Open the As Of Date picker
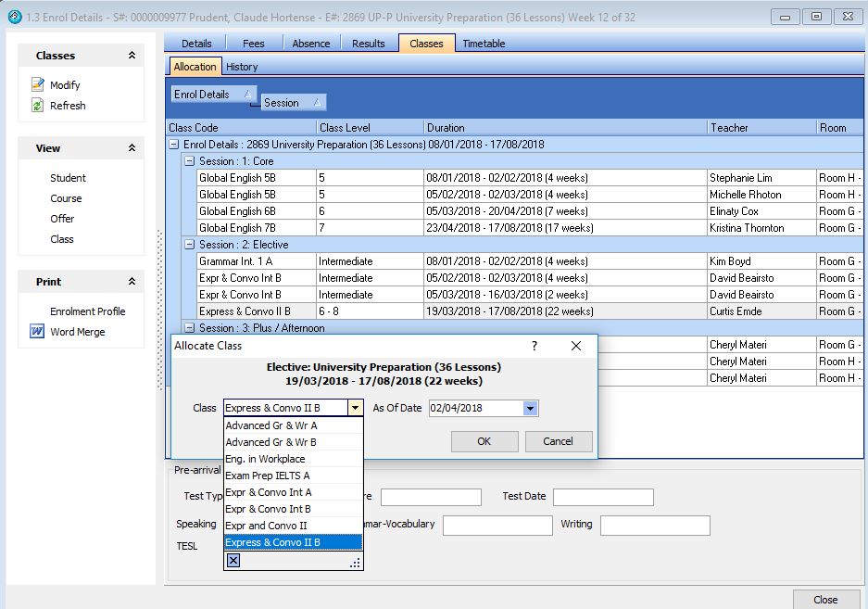Viewport: 868px width, 609px height. click(530, 408)
